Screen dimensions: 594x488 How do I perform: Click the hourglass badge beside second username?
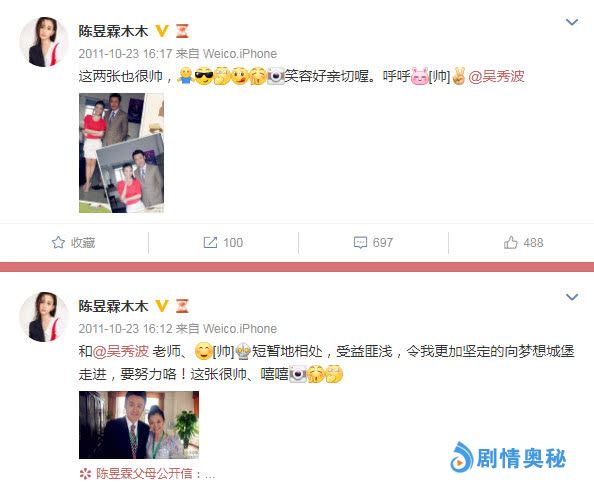tap(182, 306)
